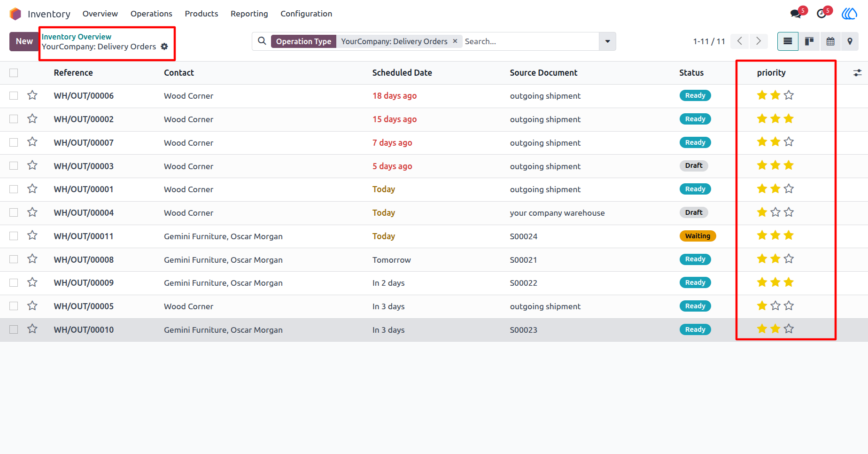Tick the select-all checkbox in header
This screenshot has height=454, width=868.
click(14, 73)
